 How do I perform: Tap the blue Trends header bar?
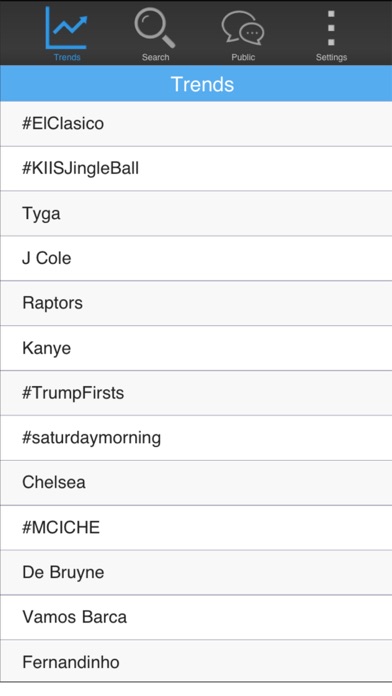[x=196, y=83]
